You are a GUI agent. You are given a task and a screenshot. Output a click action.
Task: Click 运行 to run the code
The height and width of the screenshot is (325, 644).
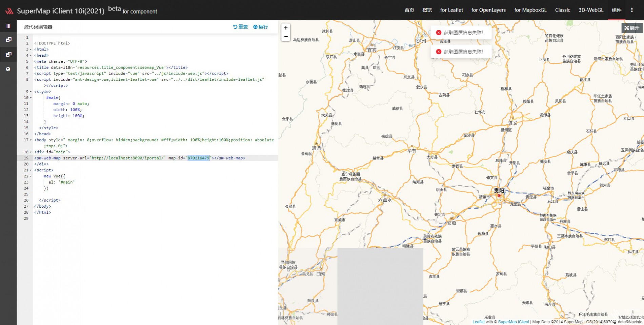(x=261, y=27)
